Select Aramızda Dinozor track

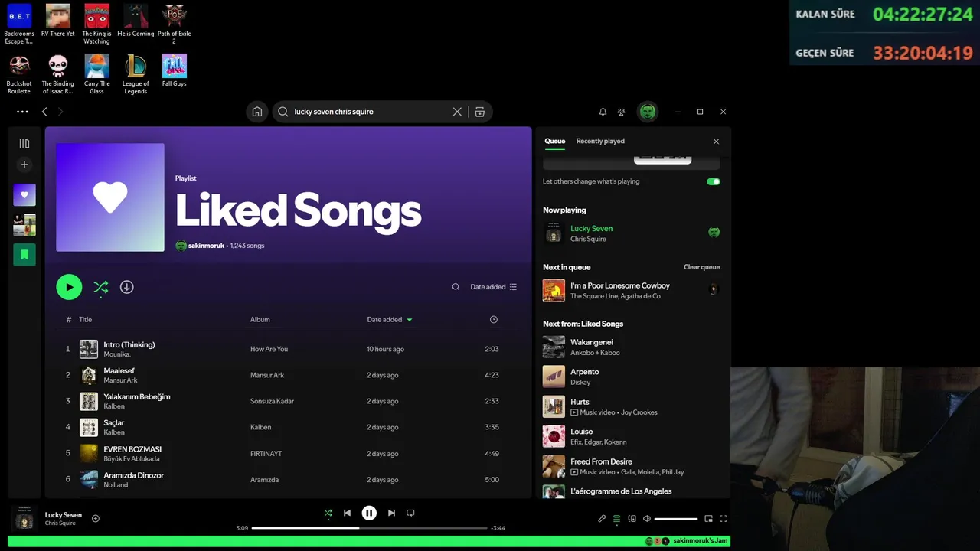point(288,480)
